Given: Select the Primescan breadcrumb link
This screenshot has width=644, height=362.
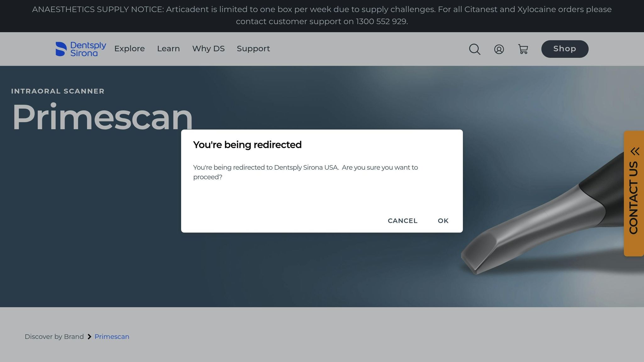Looking at the screenshot, I should (x=112, y=337).
